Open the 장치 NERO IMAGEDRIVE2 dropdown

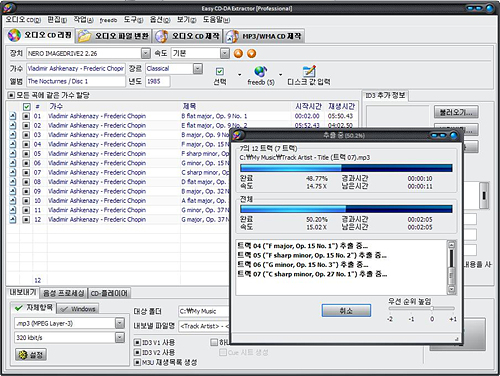[146, 53]
